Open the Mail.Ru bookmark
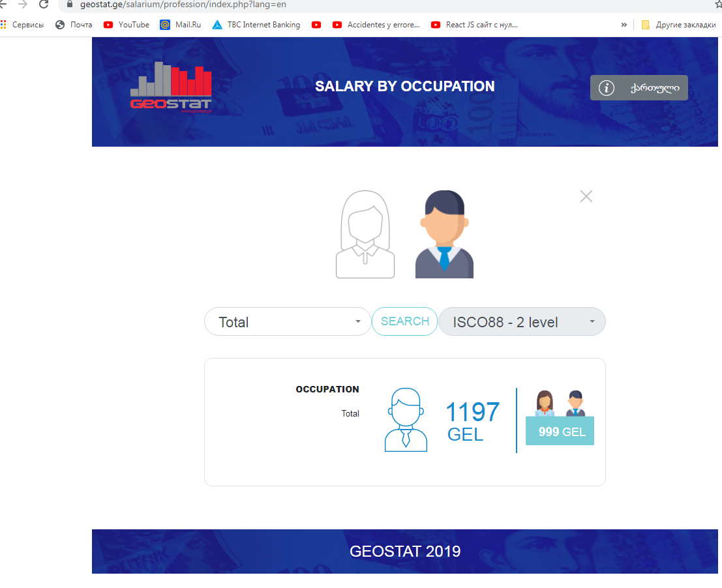 [181, 25]
